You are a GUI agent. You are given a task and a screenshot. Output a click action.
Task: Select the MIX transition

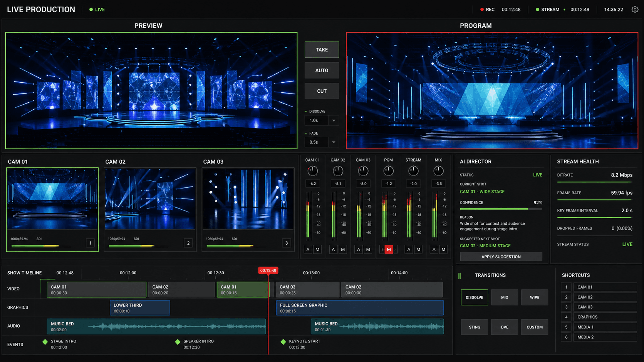click(x=505, y=297)
